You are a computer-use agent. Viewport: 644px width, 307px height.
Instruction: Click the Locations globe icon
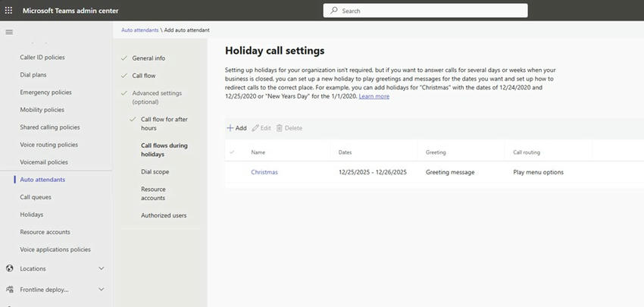coord(10,268)
